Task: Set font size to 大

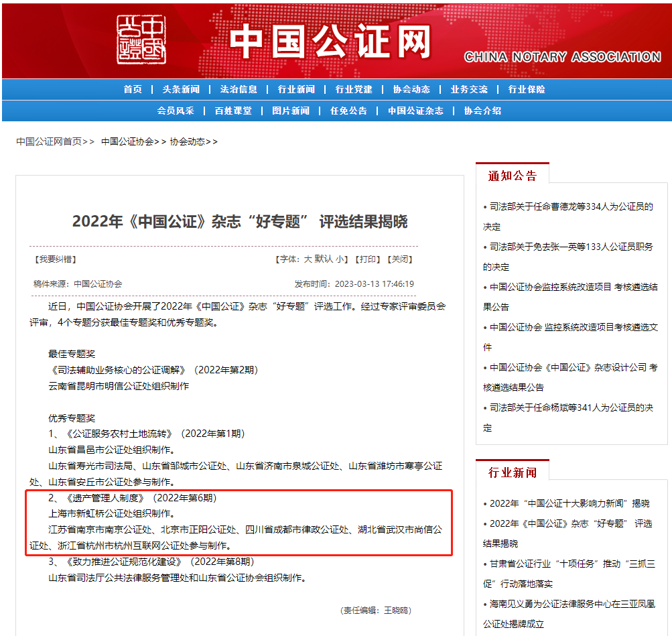Action: tap(308, 259)
